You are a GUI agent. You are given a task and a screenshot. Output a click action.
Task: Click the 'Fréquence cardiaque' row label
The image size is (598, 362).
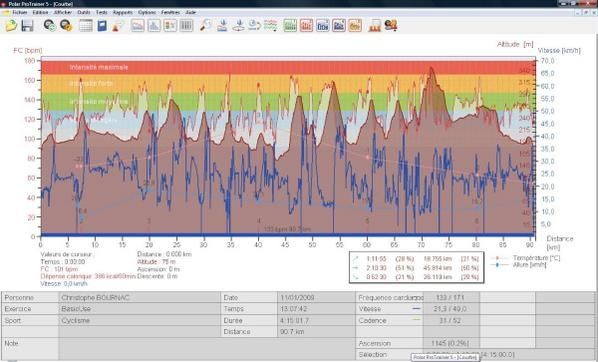(391, 298)
